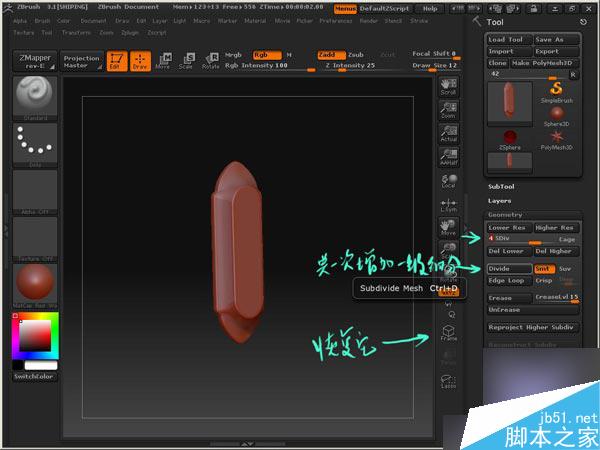This screenshot has height=450, width=600.
Task: Click the Scroll canvas icon
Action: tap(448, 87)
